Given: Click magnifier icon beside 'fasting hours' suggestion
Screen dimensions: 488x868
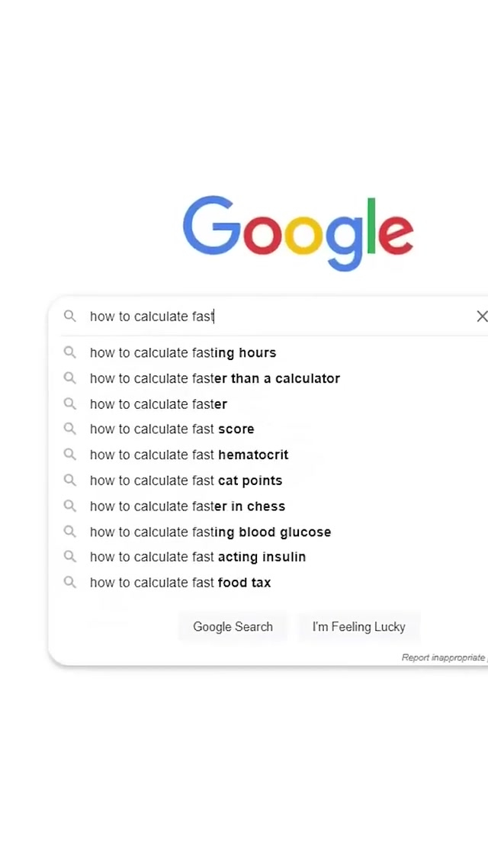Looking at the screenshot, I should [x=70, y=352].
